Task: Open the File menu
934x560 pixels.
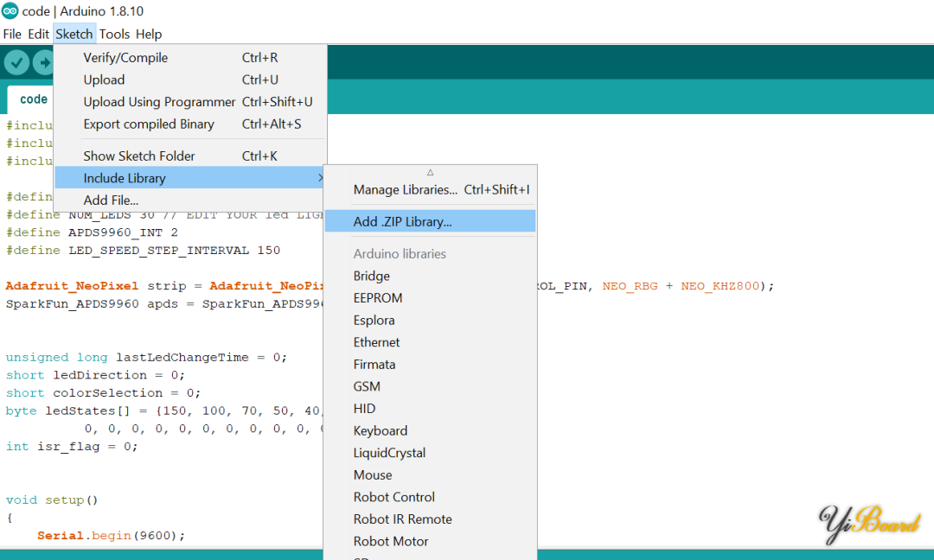Action: [12, 34]
